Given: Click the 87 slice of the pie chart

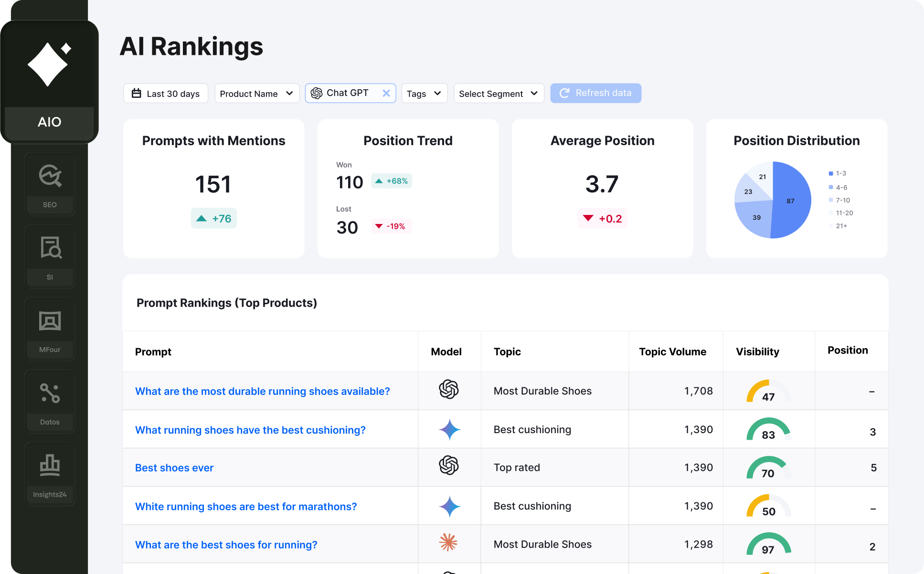Looking at the screenshot, I should click(791, 201).
